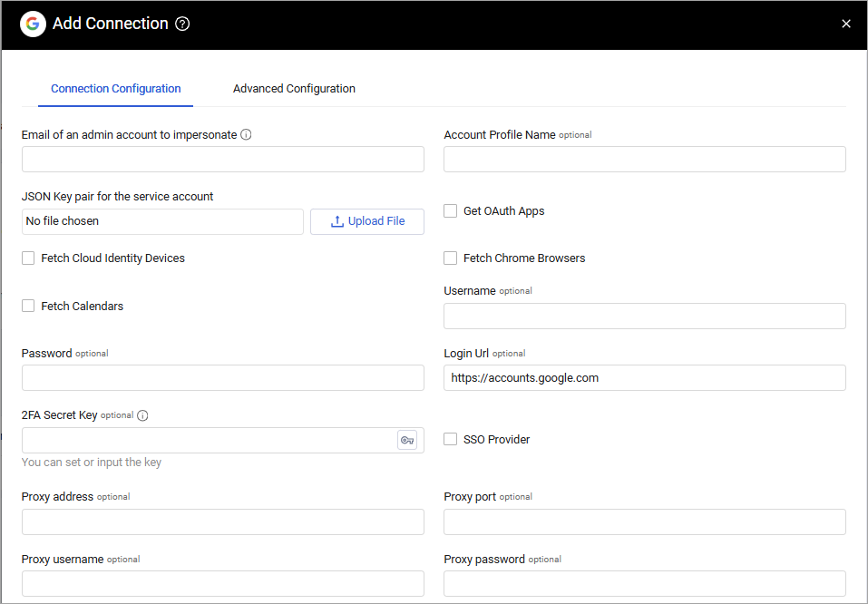
Task: Enable the Fetch Calendars option
Action: click(28, 307)
